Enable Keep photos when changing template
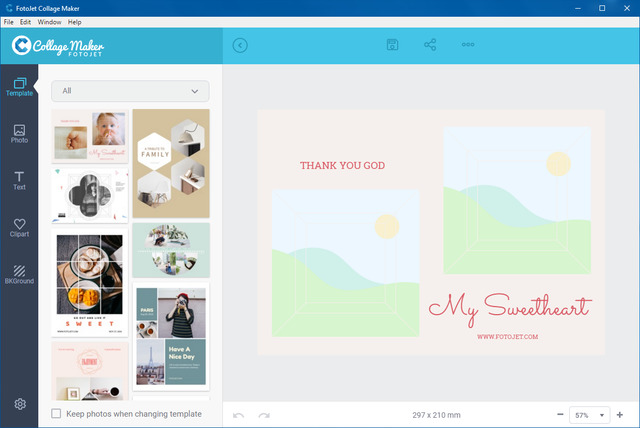 [x=57, y=414]
